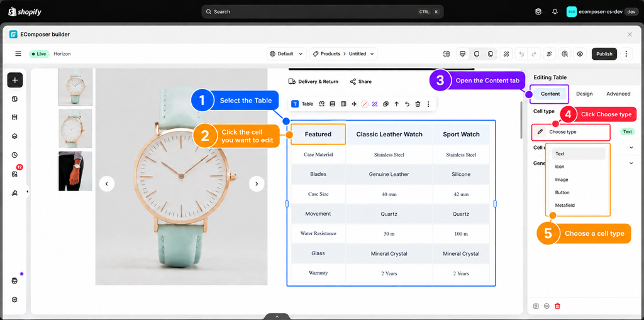
Task: Select Image cell type option
Action: click(579, 180)
